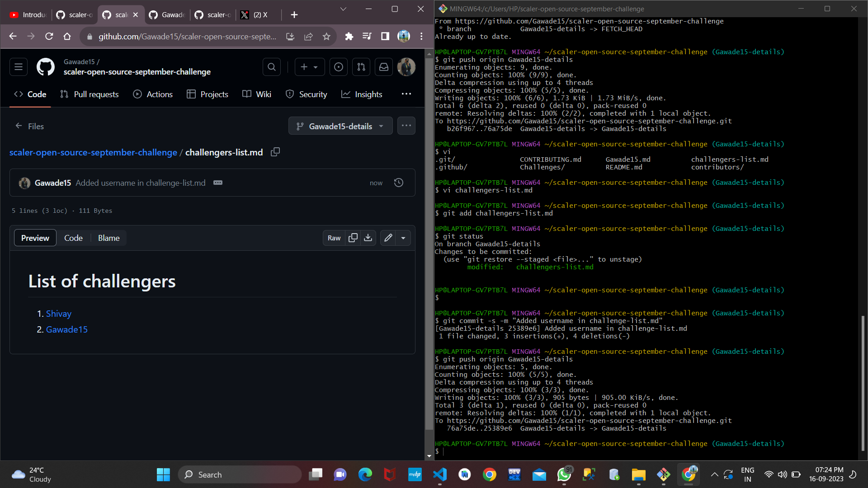Expand the edit options arrow beside the pencil
Screen dimensions: 868x488
(403, 238)
